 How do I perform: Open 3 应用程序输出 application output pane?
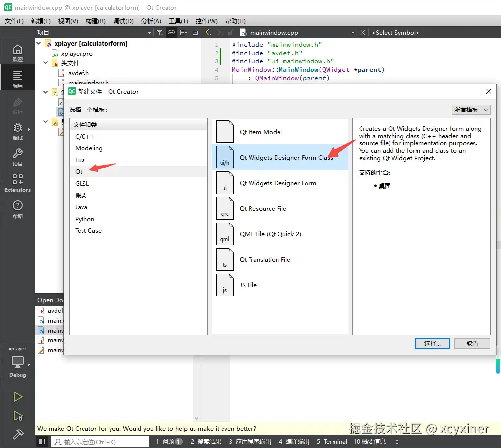coord(250,441)
